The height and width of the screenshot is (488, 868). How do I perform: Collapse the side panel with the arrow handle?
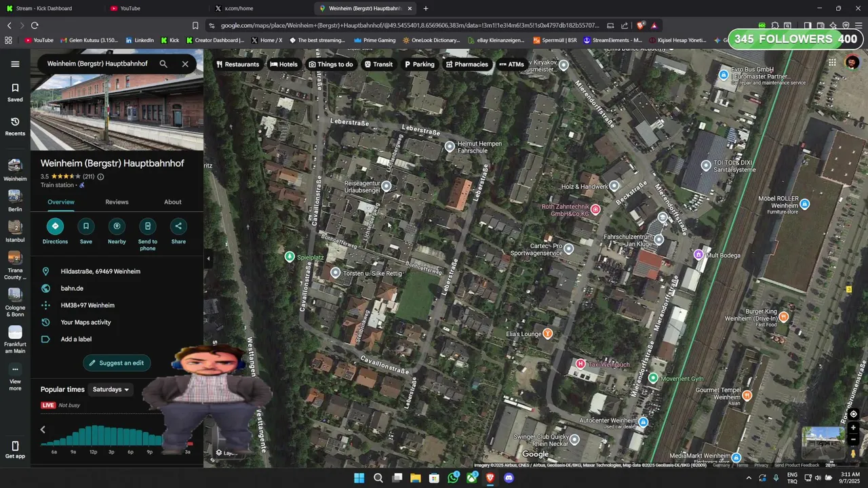[208, 258]
